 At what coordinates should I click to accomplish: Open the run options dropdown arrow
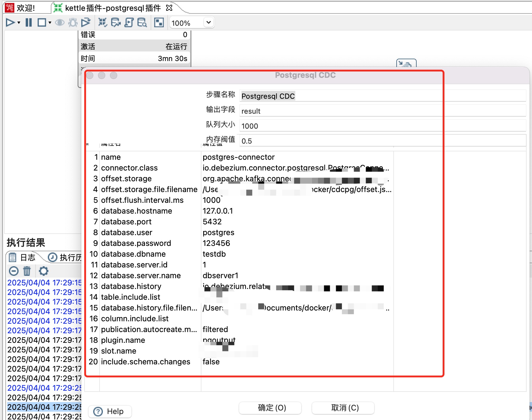point(19,23)
